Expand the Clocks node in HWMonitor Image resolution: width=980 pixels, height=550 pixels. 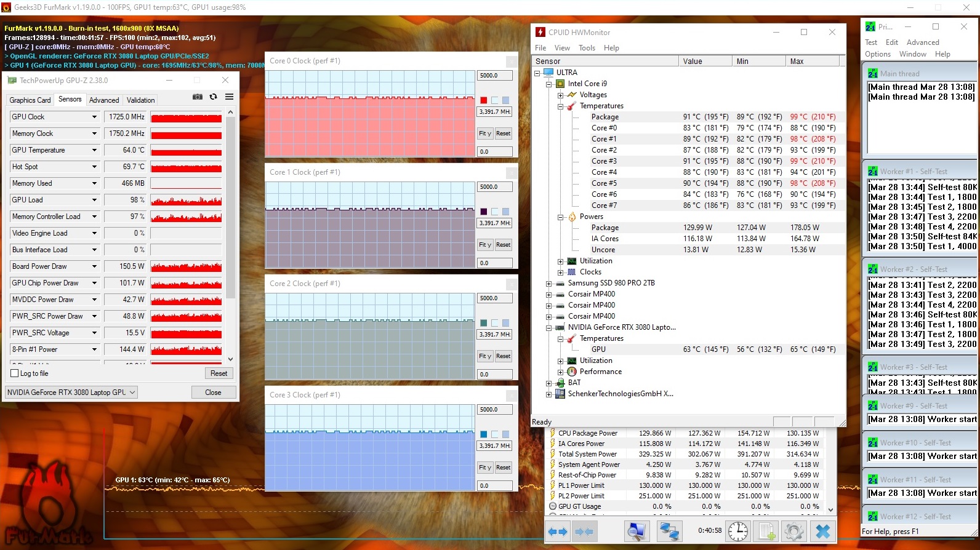pyautogui.click(x=561, y=273)
